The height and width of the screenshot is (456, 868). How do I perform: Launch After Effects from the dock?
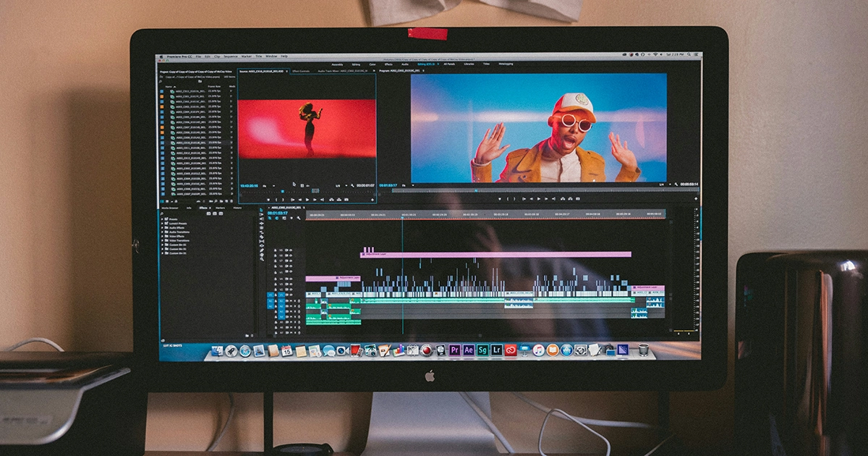click(x=469, y=350)
